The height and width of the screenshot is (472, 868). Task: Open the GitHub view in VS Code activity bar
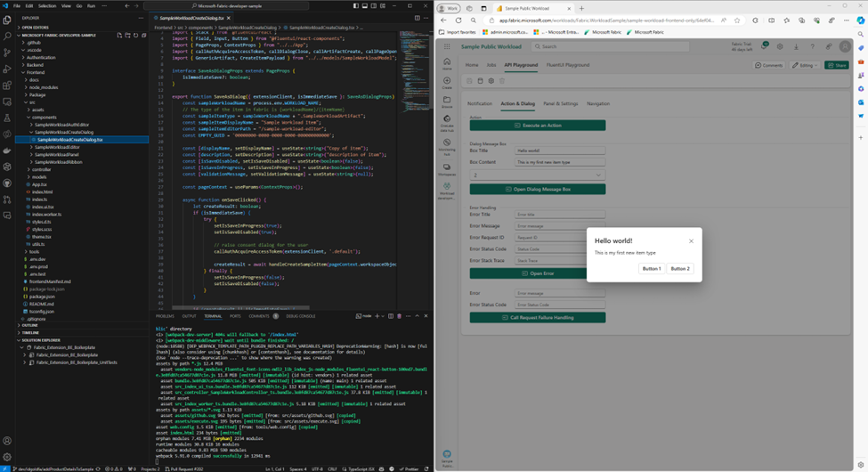click(x=7, y=183)
